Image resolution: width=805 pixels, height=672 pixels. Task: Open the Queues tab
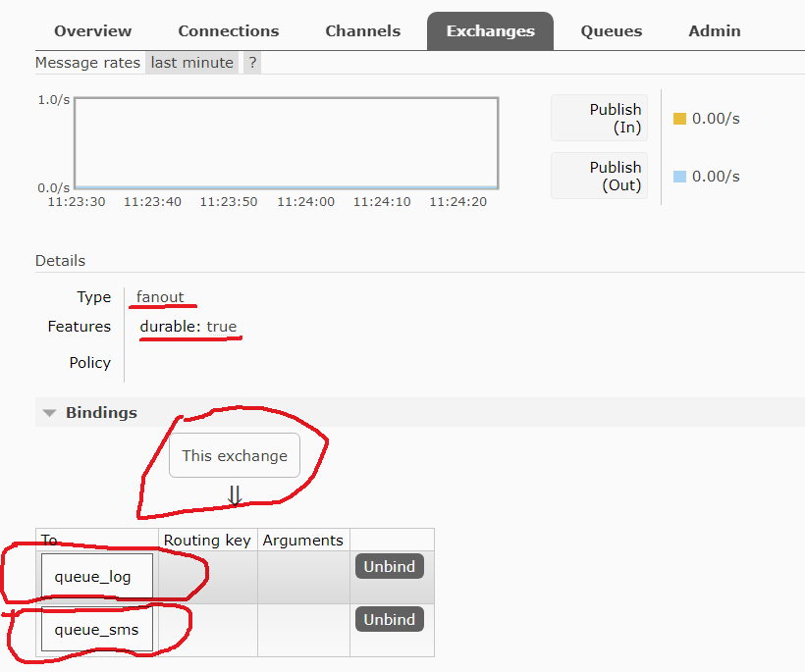612,31
